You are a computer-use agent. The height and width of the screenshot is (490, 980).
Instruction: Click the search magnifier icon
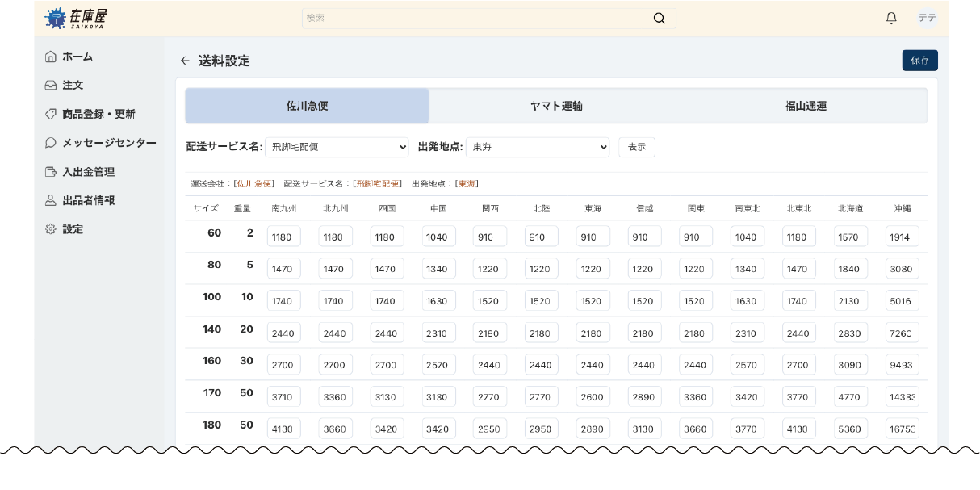(660, 17)
